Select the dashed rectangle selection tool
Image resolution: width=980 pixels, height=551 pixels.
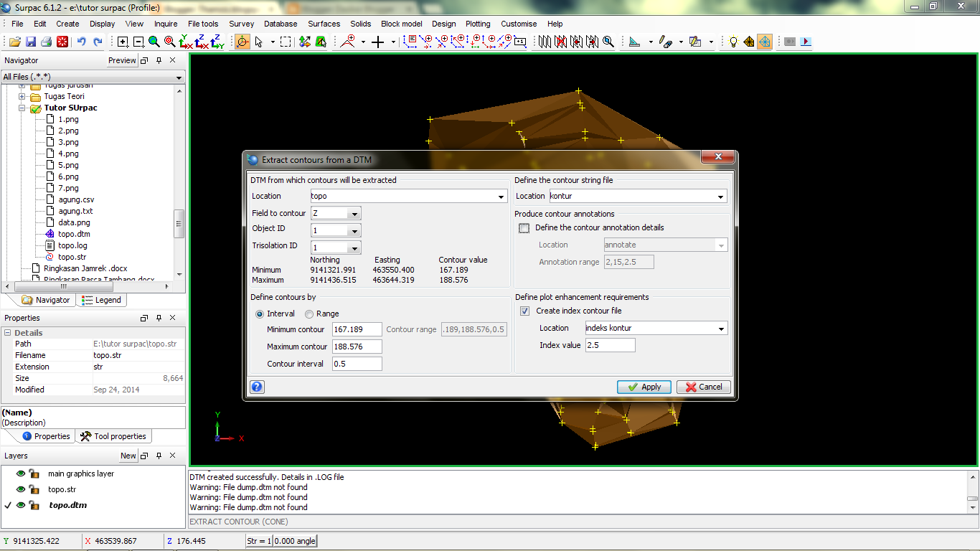click(x=286, y=42)
